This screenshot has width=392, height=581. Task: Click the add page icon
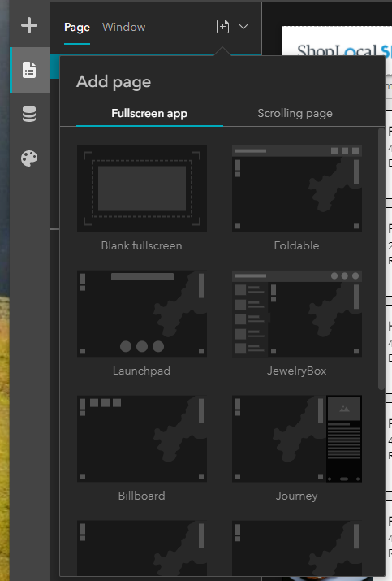coord(222,27)
